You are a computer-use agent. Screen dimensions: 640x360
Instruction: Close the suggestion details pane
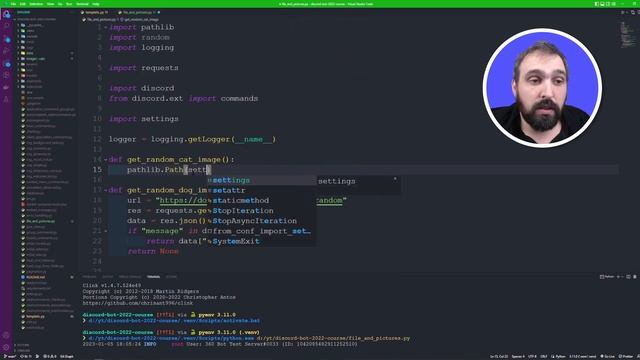click(x=395, y=179)
